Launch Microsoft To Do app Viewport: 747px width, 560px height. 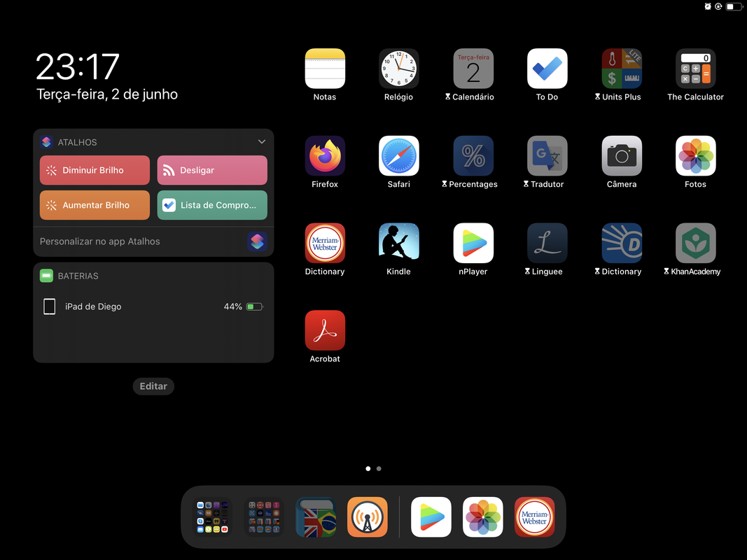pyautogui.click(x=547, y=69)
